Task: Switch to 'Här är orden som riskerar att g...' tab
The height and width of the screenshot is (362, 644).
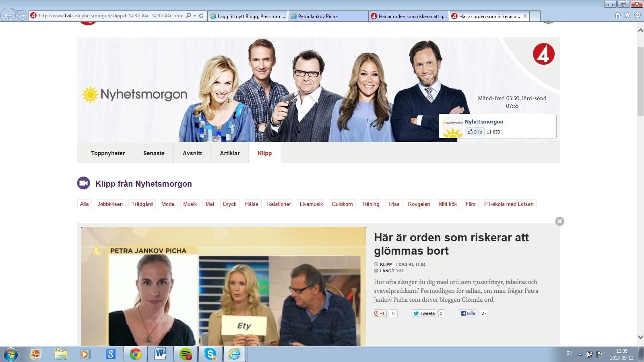Action: (409, 16)
